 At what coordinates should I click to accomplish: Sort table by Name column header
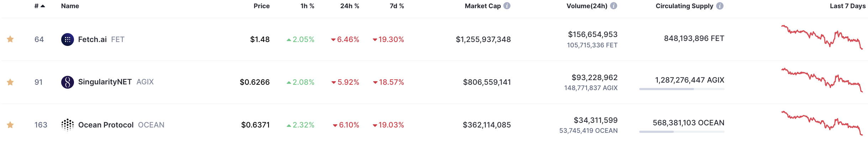(x=70, y=6)
